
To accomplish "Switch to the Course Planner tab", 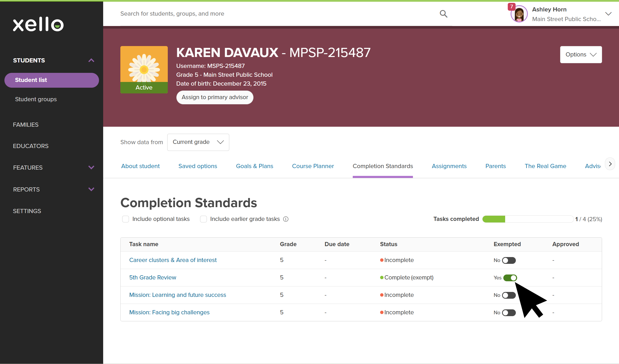I will tap(313, 166).
